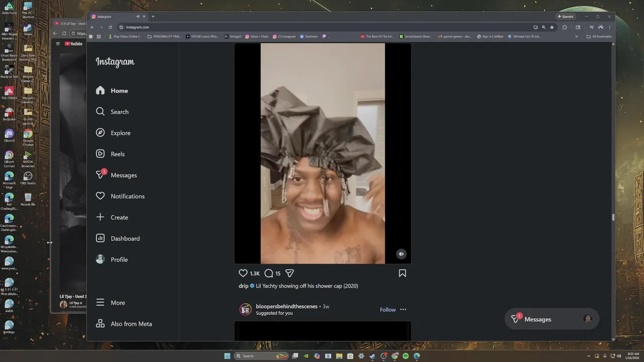
Task: Open comments on the drip post
Action: [x=269, y=273]
